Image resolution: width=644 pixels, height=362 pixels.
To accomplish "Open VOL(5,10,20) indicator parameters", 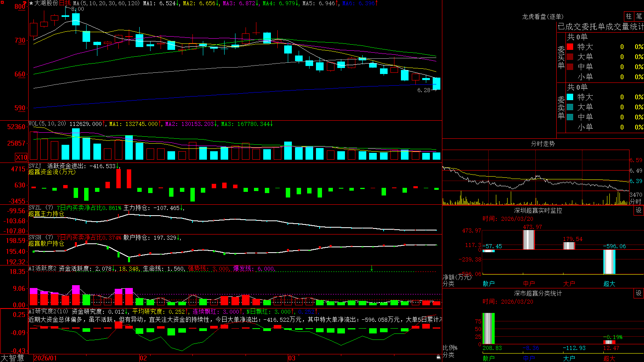I will (x=47, y=124).
